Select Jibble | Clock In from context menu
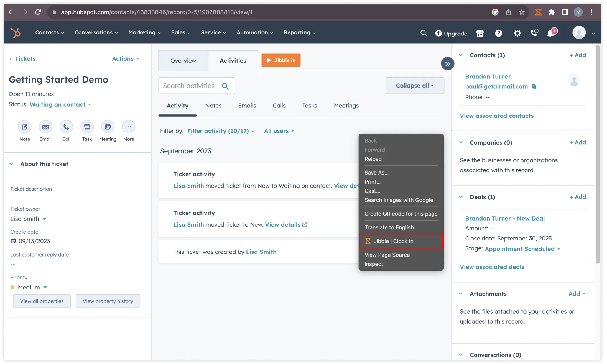 (394, 241)
